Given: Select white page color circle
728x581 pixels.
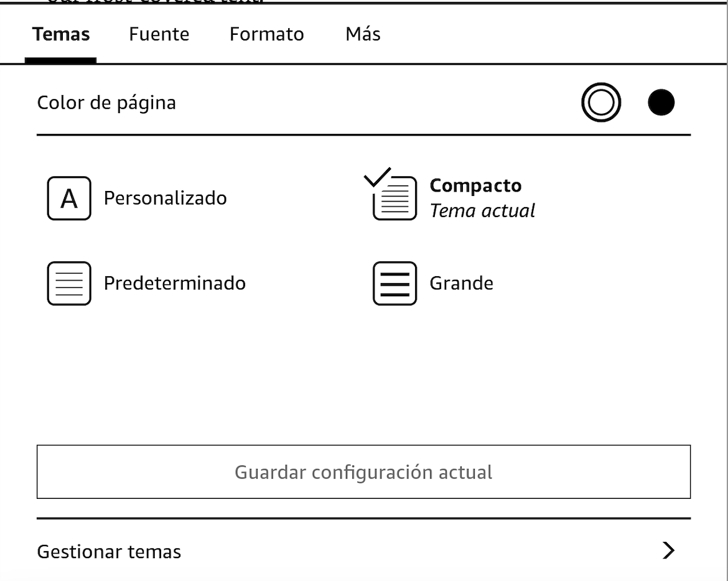Looking at the screenshot, I should tap(601, 103).
